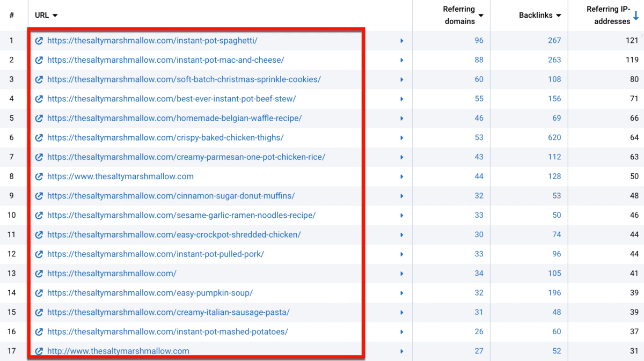
Task: Open the easy-crockpot-shredded-chicken URL
Action: point(174,234)
